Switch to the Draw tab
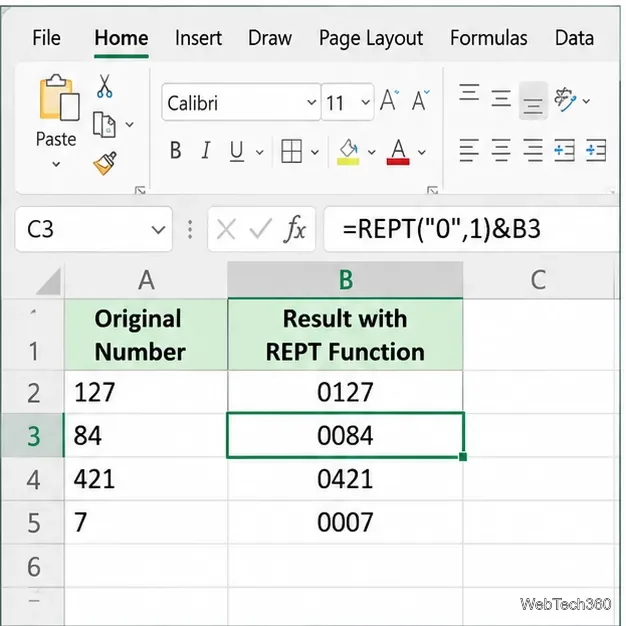Image resolution: width=626 pixels, height=626 pixels. pyautogui.click(x=270, y=38)
